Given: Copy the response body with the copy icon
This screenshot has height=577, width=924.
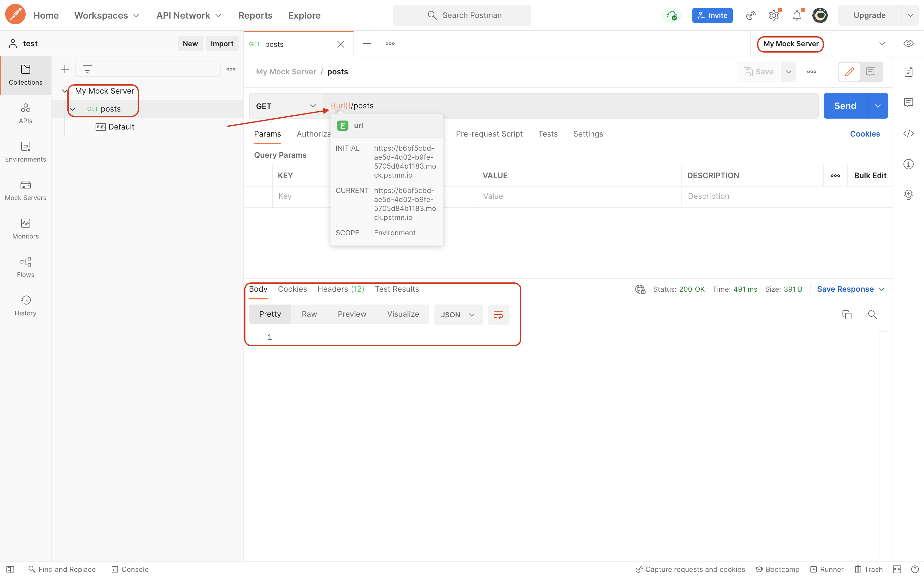Looking at the screenshot, I should 846,314.
